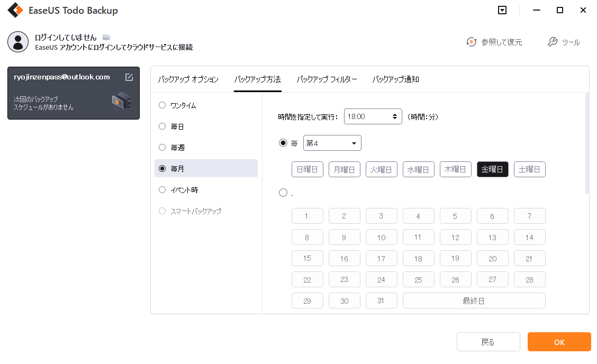This screenshot has height=364, width=597.
Task: Select 最終日 (last day) of the month
Action: (474, 301)
